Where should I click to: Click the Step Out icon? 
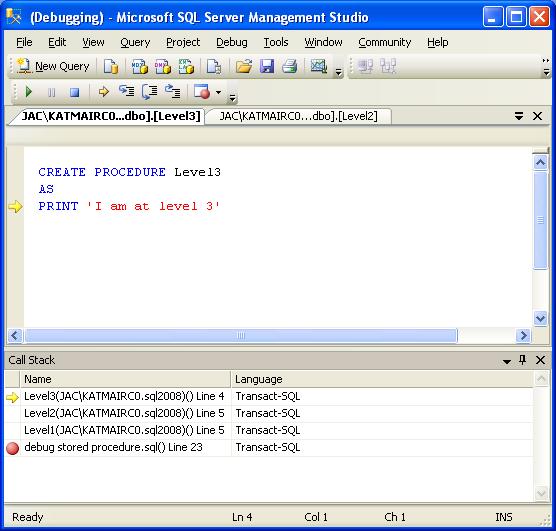[x=173, y=92]
